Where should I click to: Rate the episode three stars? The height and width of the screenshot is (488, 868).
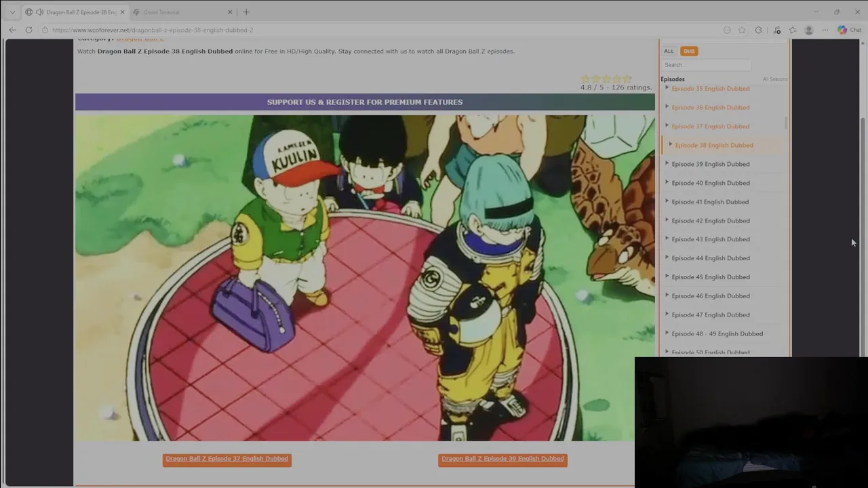606,79
